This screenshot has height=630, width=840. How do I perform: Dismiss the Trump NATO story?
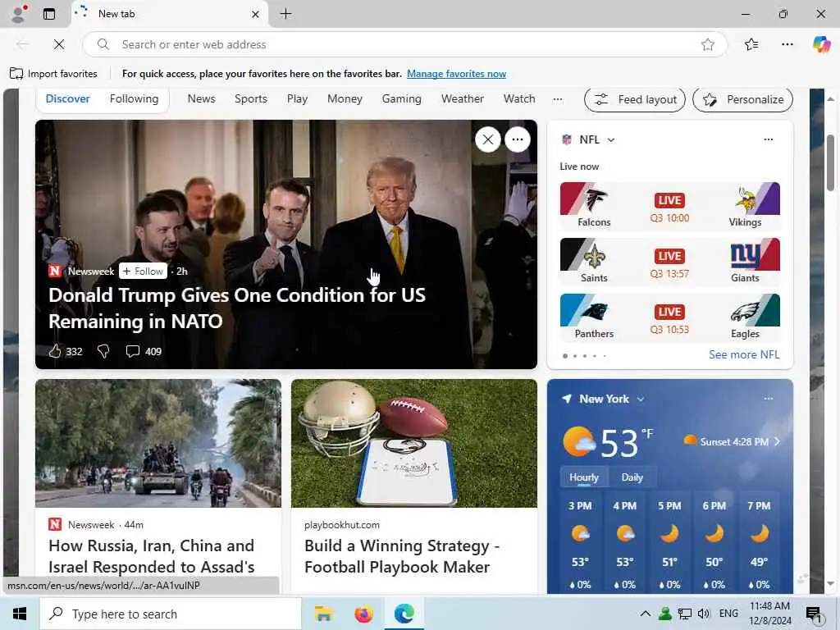(x=488, y=139)
